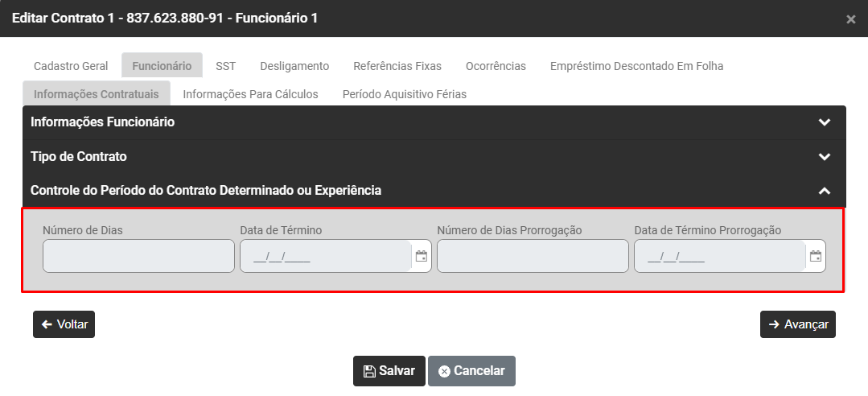Go to the Desligamento tab
Image resolution: width=868 pixels, height=396 pixels.
[x=294, y=66]
